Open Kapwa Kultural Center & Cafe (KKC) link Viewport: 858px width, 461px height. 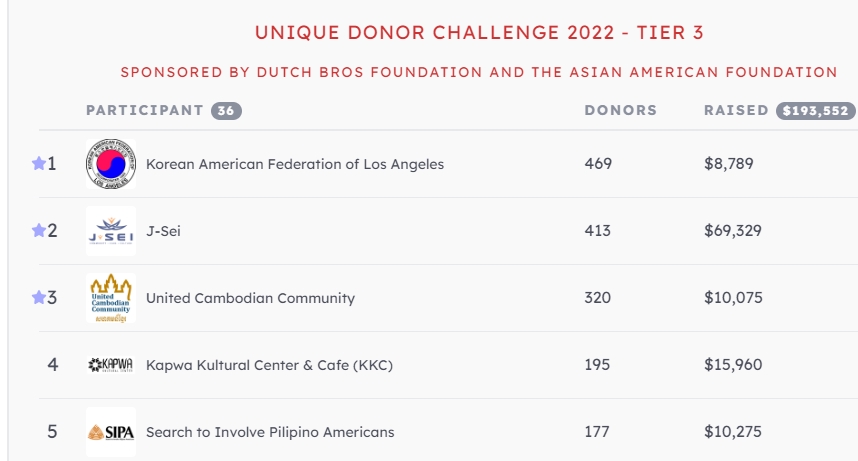pyautogui.click(x=269, y=365)
